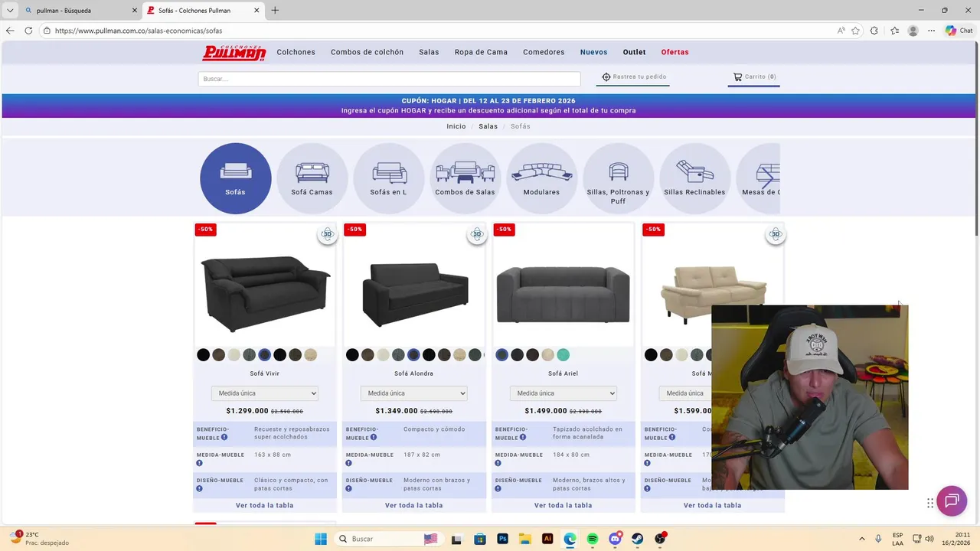Open Illustrator from the taskbar
Image resolution: width=980 pixels, height=551 pixels.
coord(547,539)
